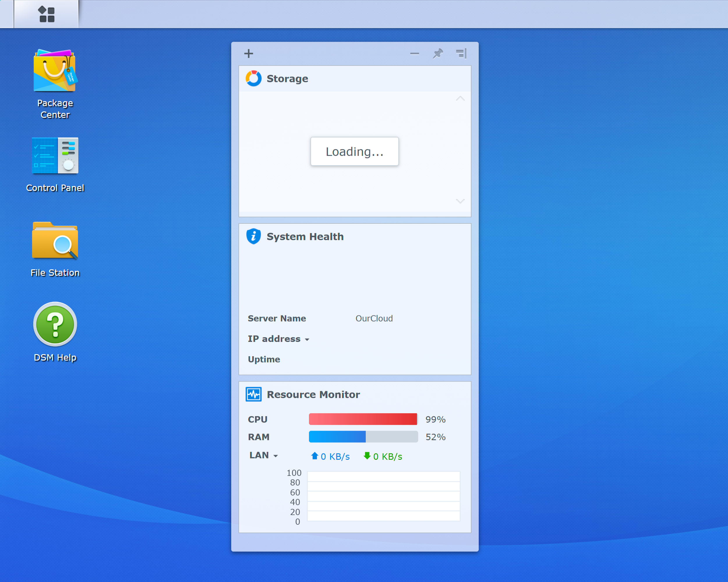Screen dimensions: 728x582
Task: Click the Resource Monitor widget icon
Action: [254, 394]
